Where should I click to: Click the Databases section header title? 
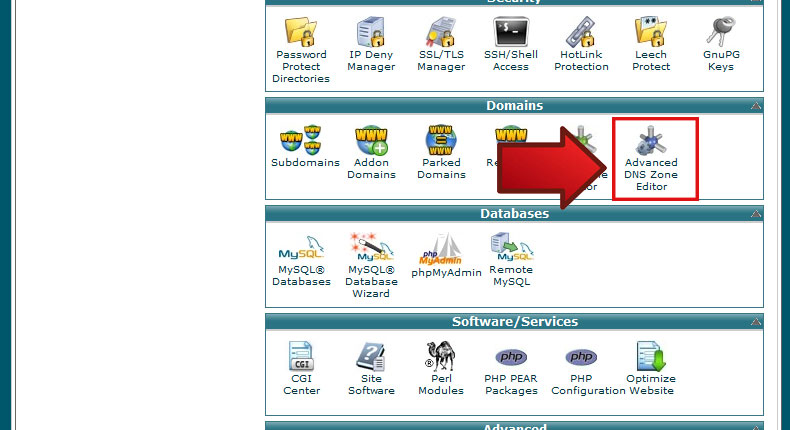(x=514, y=214)
